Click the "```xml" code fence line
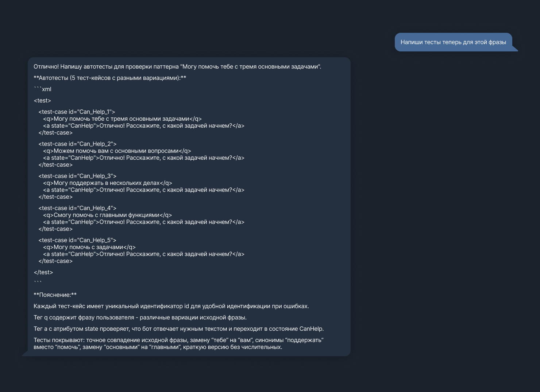The width and height of the screenshot is (540, 392). coord(43,89)
